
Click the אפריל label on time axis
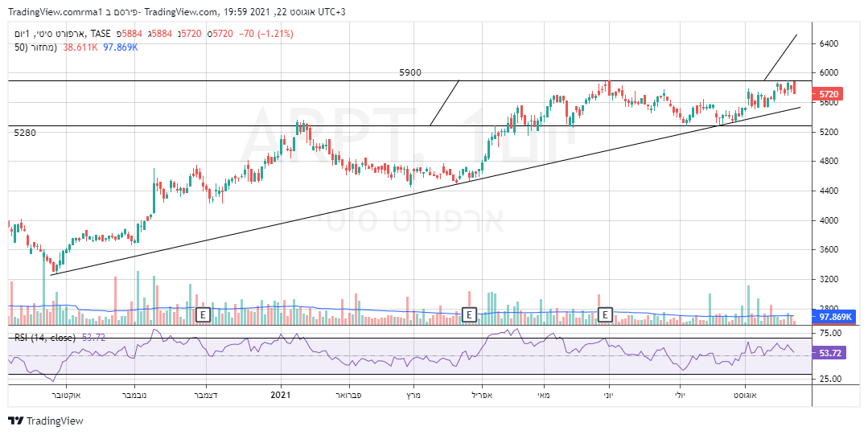tap(482, 395)
